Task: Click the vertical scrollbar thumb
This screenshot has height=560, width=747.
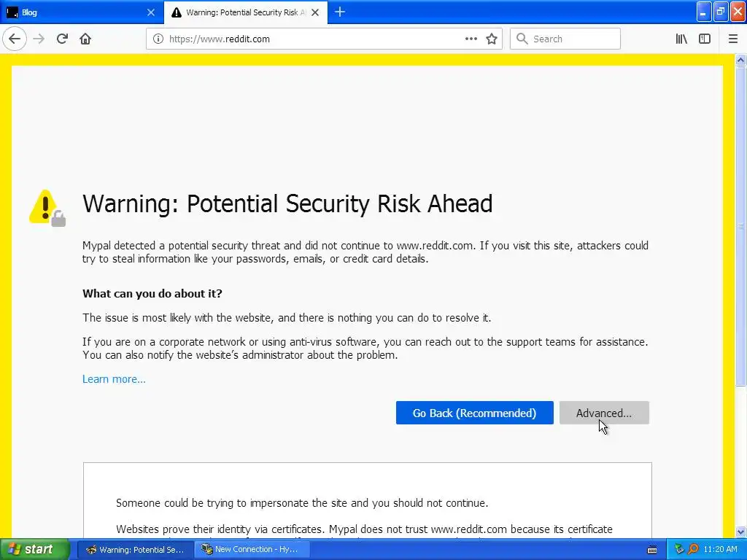Action: (x=741, y=226)
